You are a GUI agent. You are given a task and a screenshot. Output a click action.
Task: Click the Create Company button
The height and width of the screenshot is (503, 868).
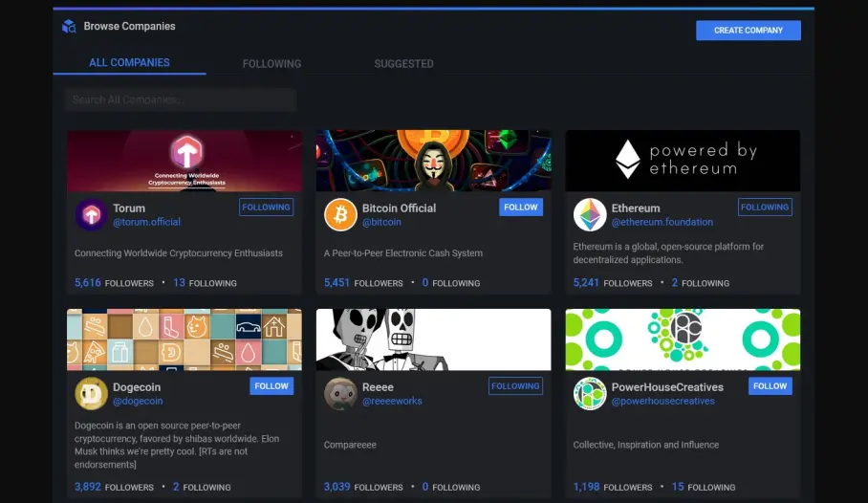(749, 31)
